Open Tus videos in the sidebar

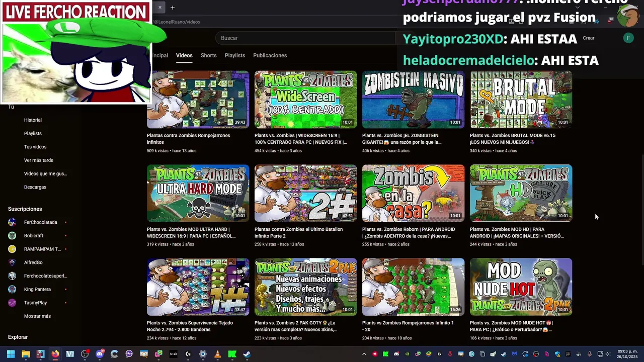35,147
